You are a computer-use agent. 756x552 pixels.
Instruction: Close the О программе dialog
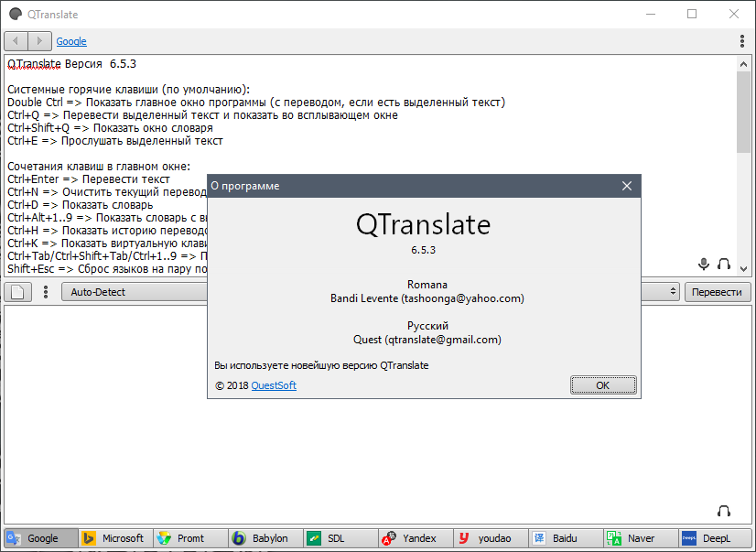tap(627, 186)
